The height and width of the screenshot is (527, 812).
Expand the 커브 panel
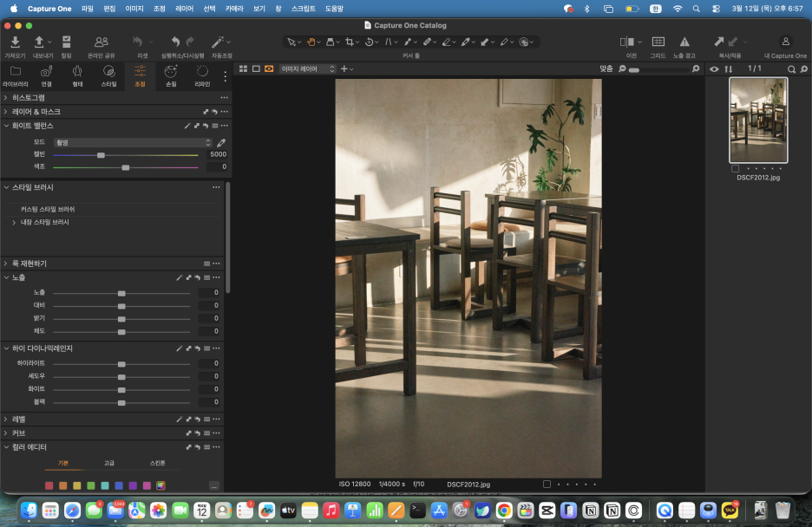(6, 433)
